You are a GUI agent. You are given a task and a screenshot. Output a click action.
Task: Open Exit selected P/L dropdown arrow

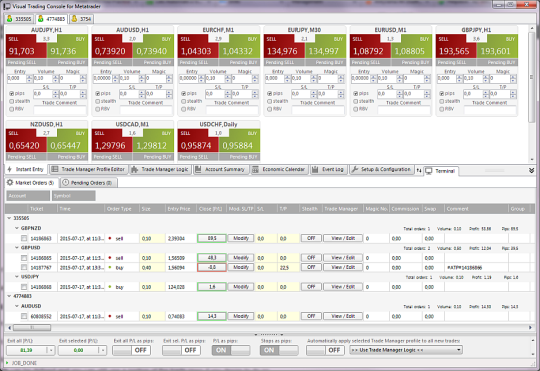(102, 350)
